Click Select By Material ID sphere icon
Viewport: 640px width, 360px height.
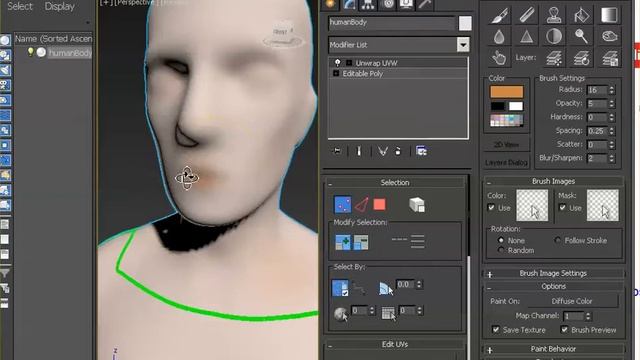(x=340, y=314)
